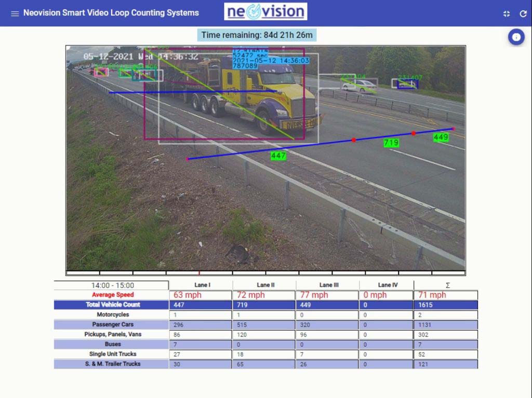This screenshot has height=398, width=532.
Task: Click the red marker on the timeline bar
Action: coord(199,272)
